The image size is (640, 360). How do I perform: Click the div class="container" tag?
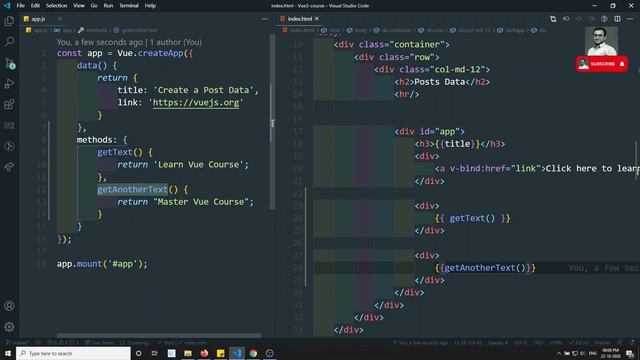click(391, 44)
